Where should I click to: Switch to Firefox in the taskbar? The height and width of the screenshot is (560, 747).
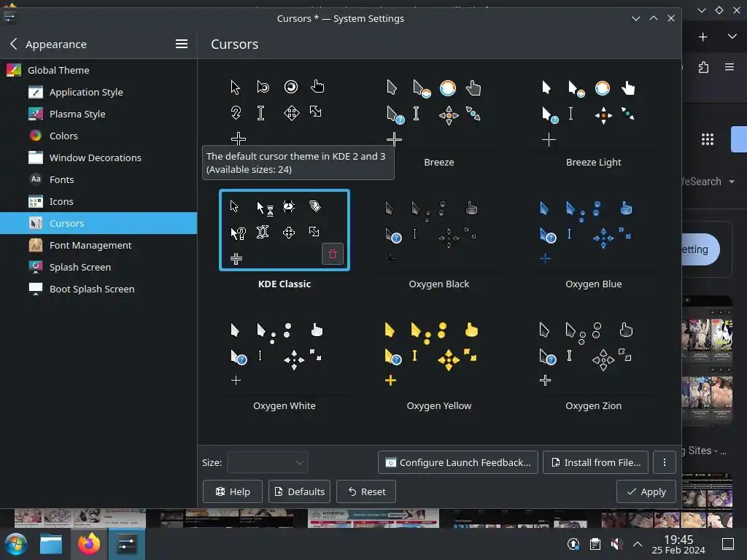point(89,544)
